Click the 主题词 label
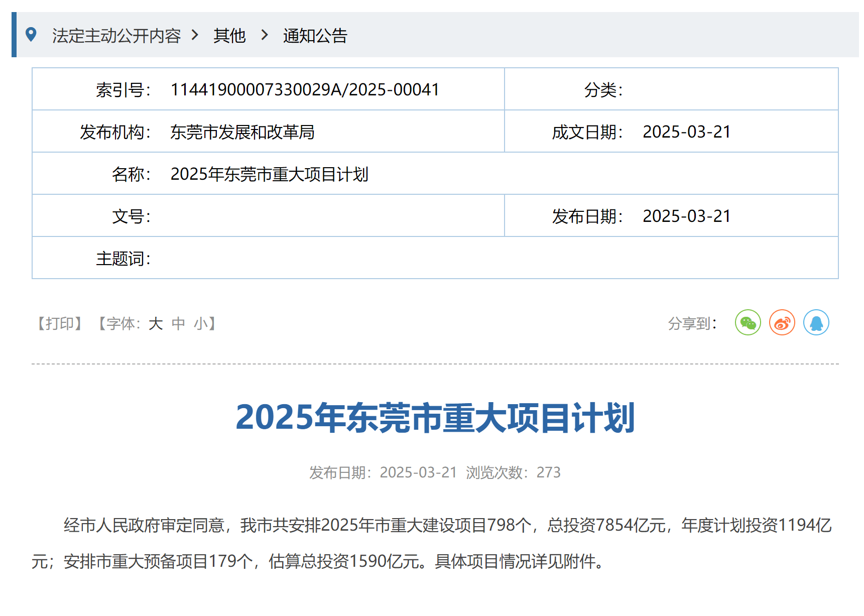 click(124, 259)
